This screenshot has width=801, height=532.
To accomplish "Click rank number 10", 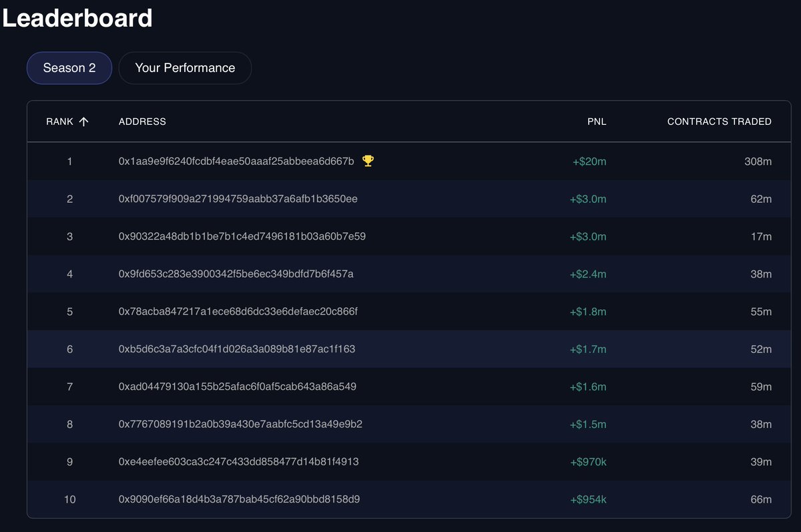I will (x=69, y=499).
